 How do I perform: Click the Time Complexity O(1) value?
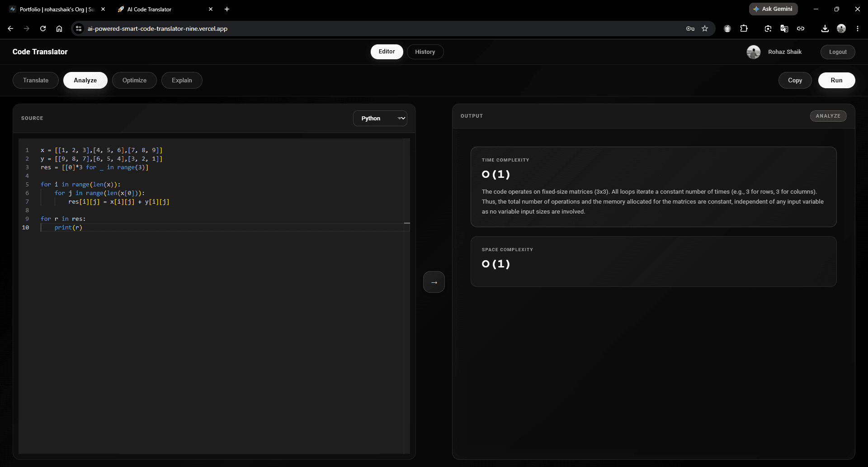(496, 174)
